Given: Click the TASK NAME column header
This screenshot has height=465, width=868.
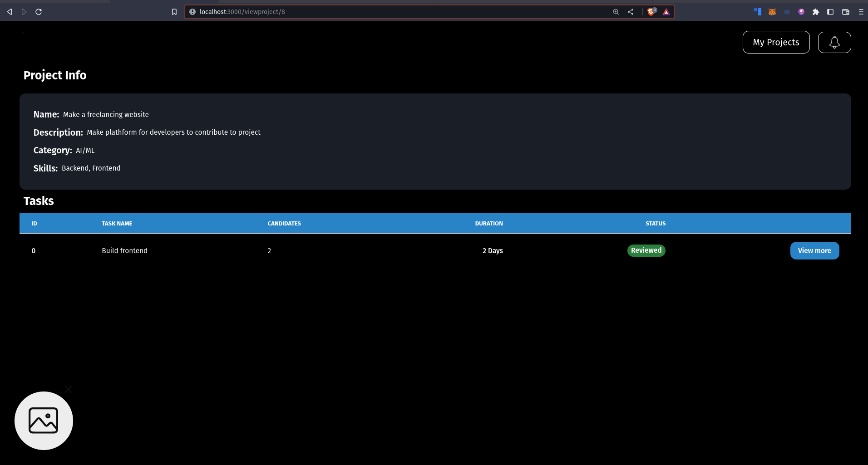Looking at the screenshot, I should point(117,224).
